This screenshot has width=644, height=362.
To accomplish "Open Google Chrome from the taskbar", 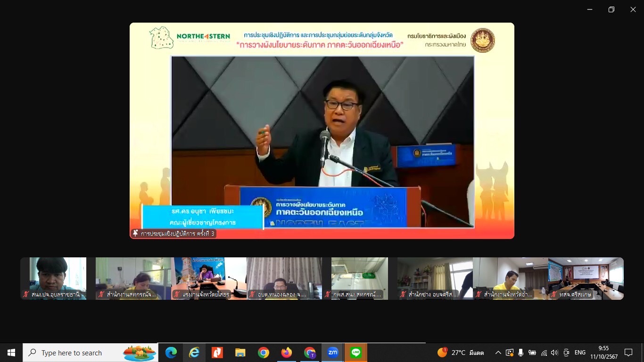I will pos(263,353).
